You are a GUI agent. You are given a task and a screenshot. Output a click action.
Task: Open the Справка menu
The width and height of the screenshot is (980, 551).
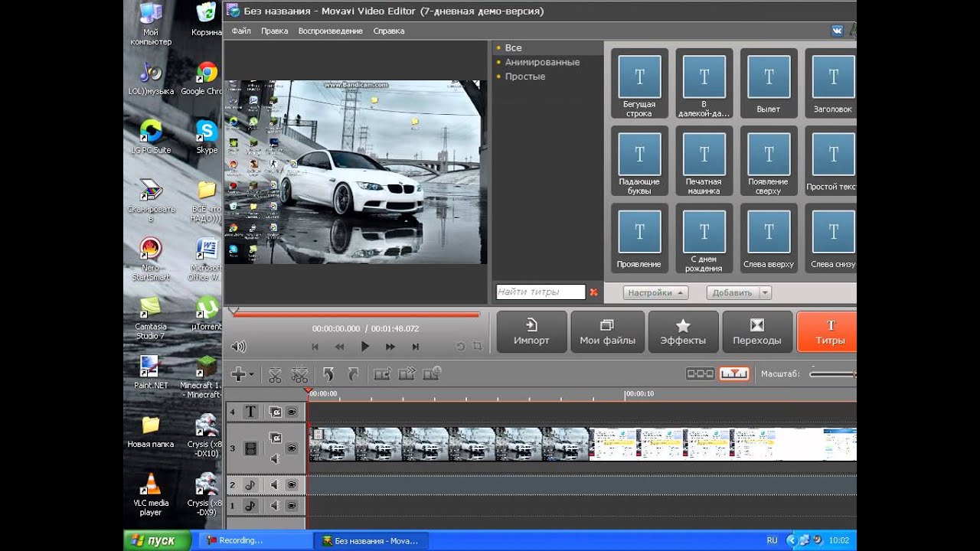[x=389, y=31]
